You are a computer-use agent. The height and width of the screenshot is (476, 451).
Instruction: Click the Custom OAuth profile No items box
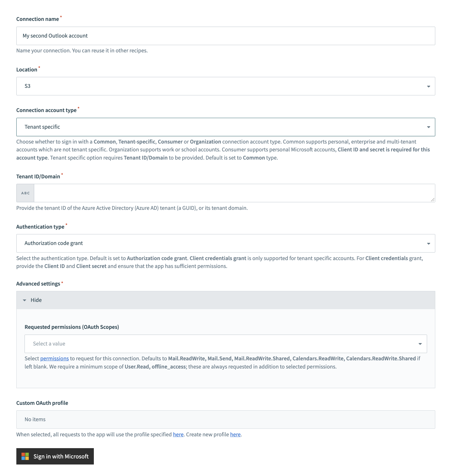point(225,419)
